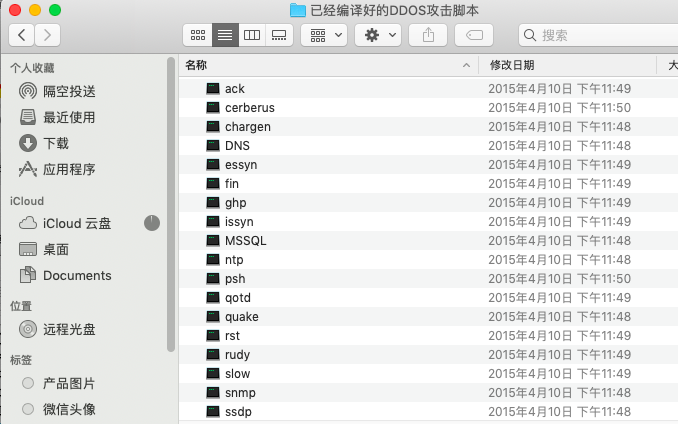Open 应用程序 in the sidebar
This screenshot has height=424, width=678.
[x=57, y=169]
